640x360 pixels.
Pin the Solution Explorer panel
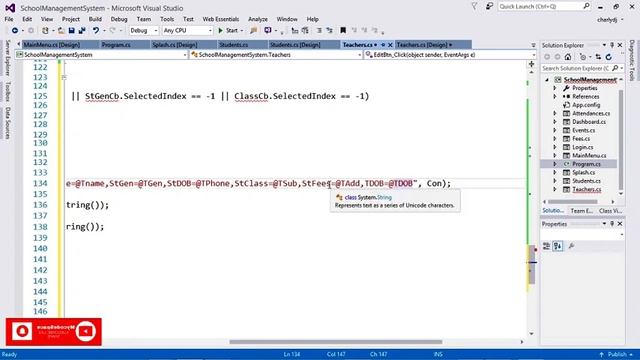(612, 45)
